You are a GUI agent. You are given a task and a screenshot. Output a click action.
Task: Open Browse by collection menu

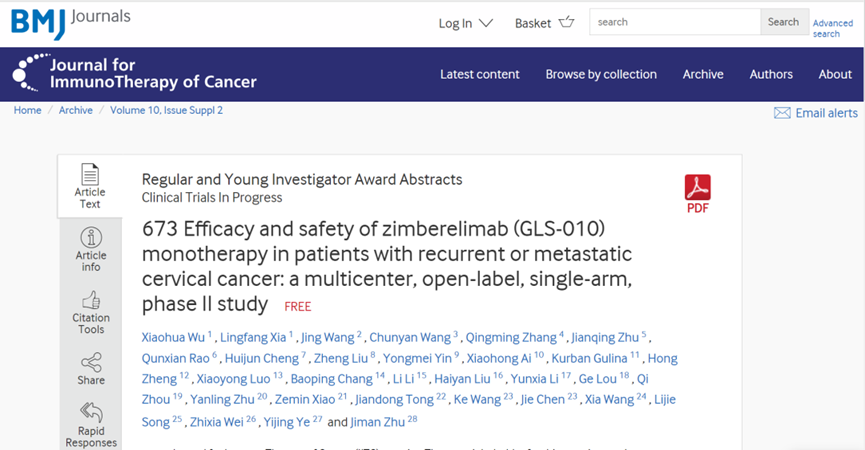coord(601,74)
